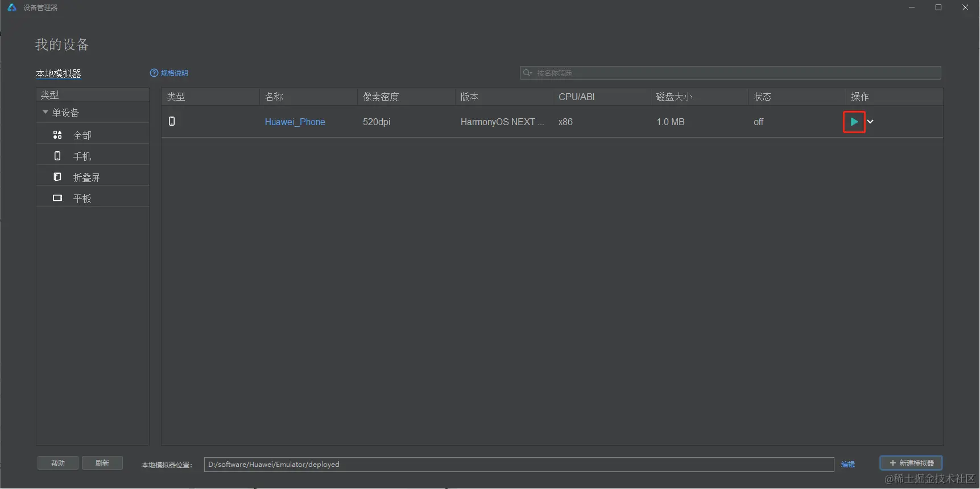Select 折叠屏 device category
The width and height of the screenshot is (980, 489).
[93, 177]
